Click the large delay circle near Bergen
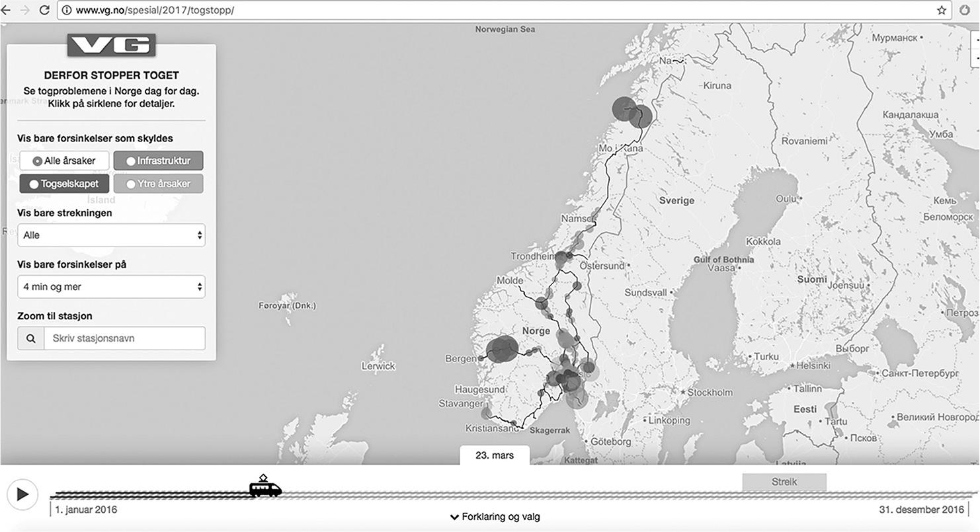 pyautogui.click(x=502, y=350)
